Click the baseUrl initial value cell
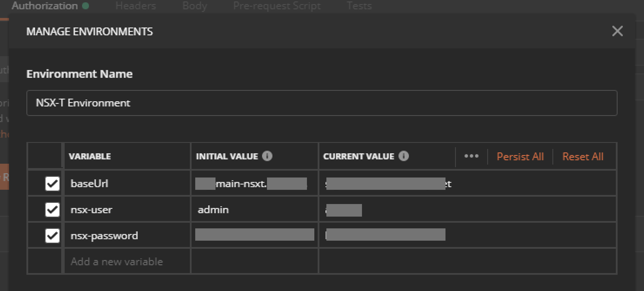Image resolution: width=644 pixels, height=291 pixels. coord(255,183)
